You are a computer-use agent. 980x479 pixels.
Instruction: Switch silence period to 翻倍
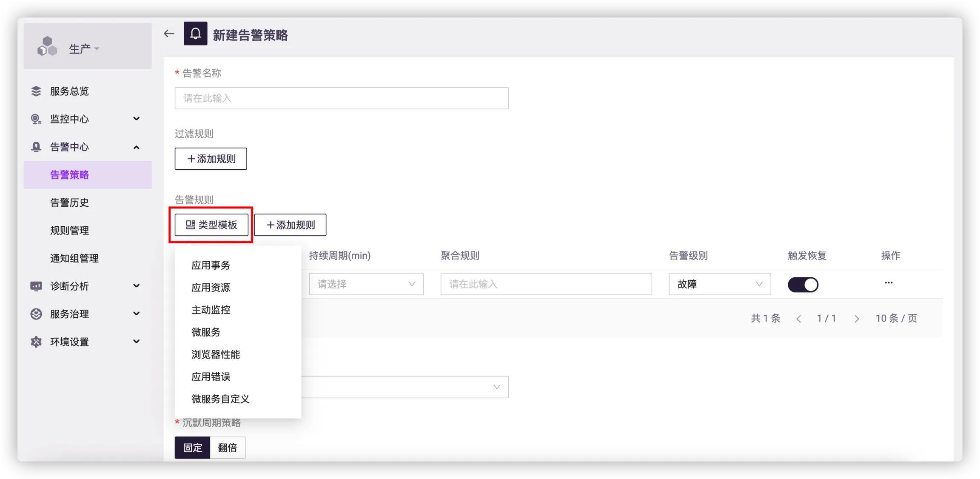tap(228, 448)
